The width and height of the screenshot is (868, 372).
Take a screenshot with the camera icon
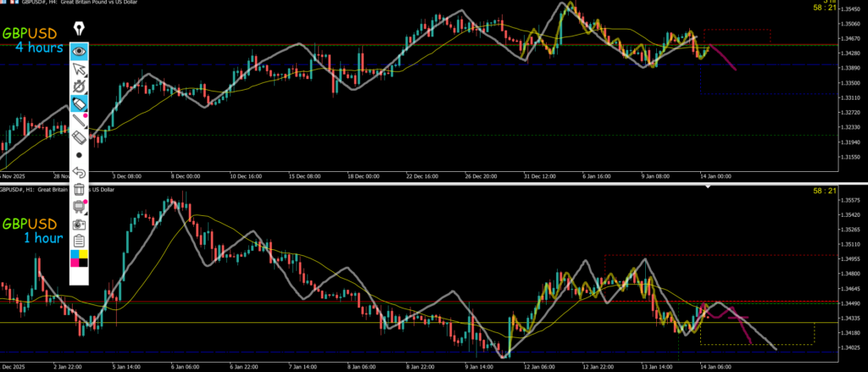(x=80, y=224)
